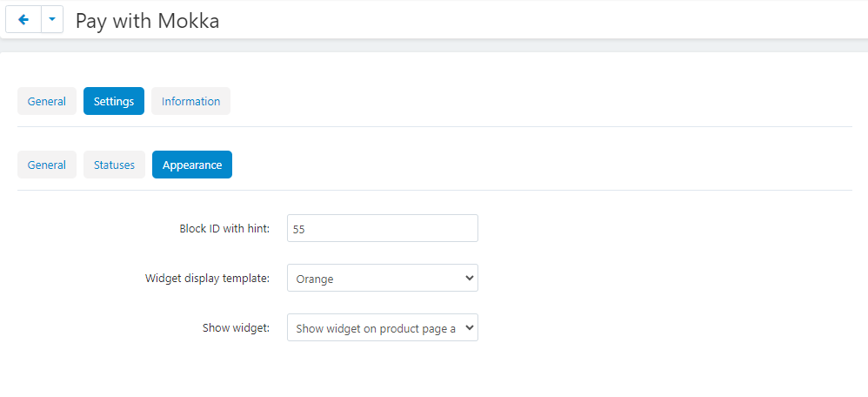Open the caret menu beside back arrow
868x397 pixels.
(52, 20)
